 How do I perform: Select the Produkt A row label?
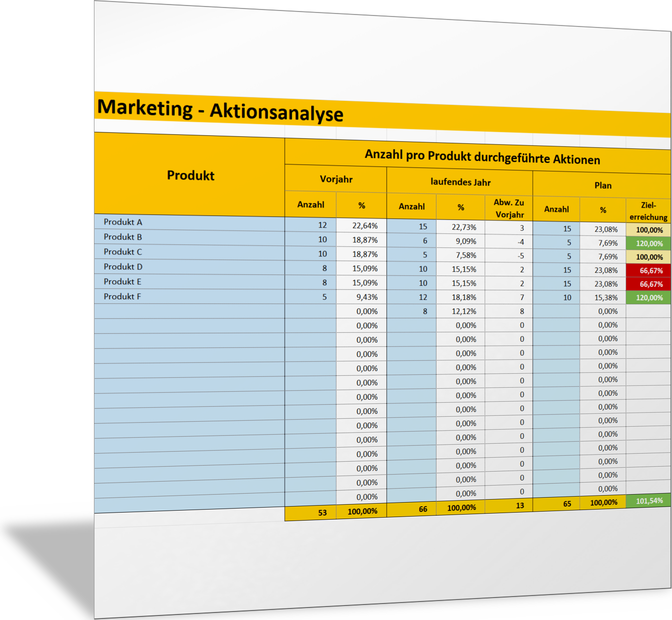tap(123, 222)
